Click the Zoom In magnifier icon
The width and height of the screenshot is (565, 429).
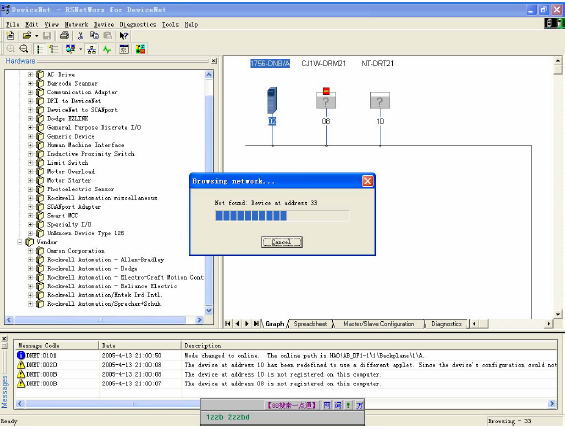tap(11, 49)
